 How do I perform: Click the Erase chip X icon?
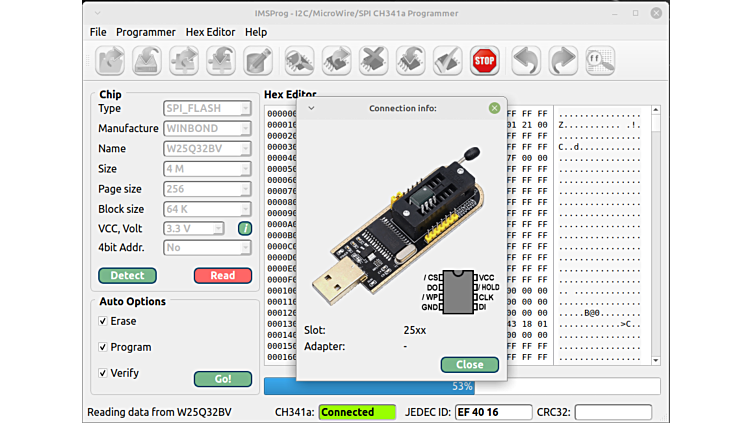pos(373,60)
